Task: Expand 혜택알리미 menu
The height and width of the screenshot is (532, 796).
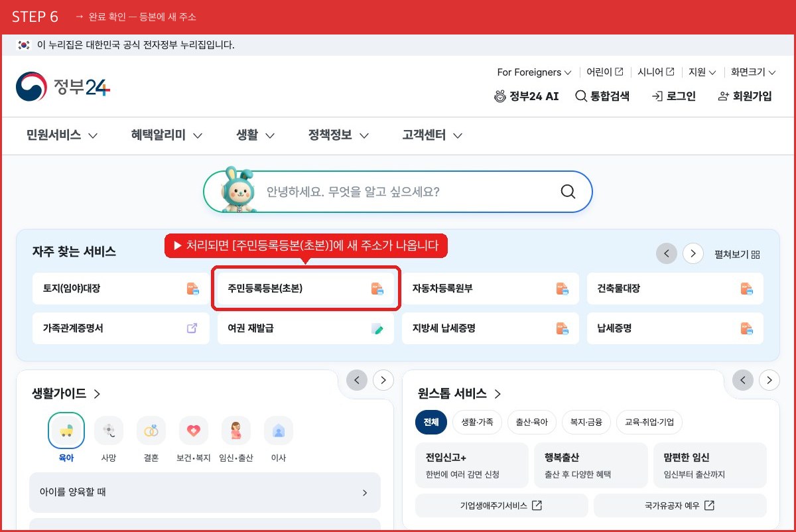Action: [166, 135]
